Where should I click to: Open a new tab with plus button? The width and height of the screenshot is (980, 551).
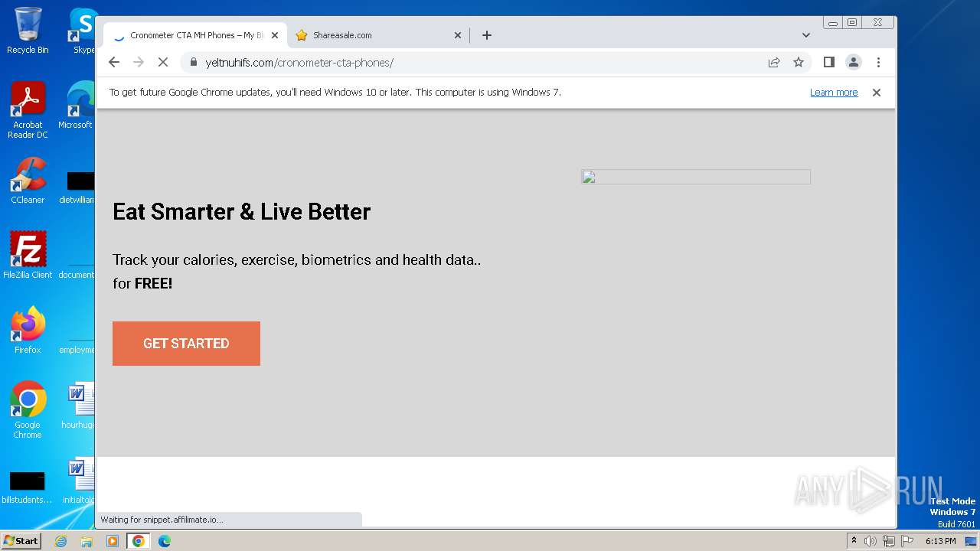487,35
